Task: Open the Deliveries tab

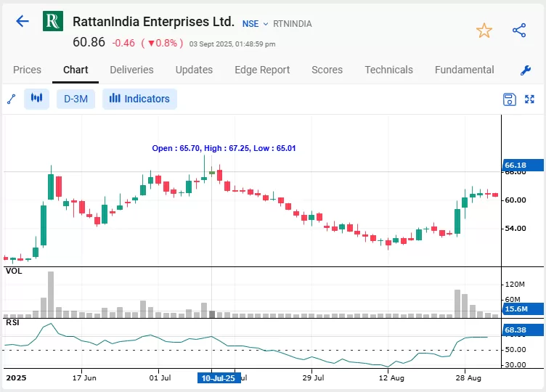Action: (131, 70)
